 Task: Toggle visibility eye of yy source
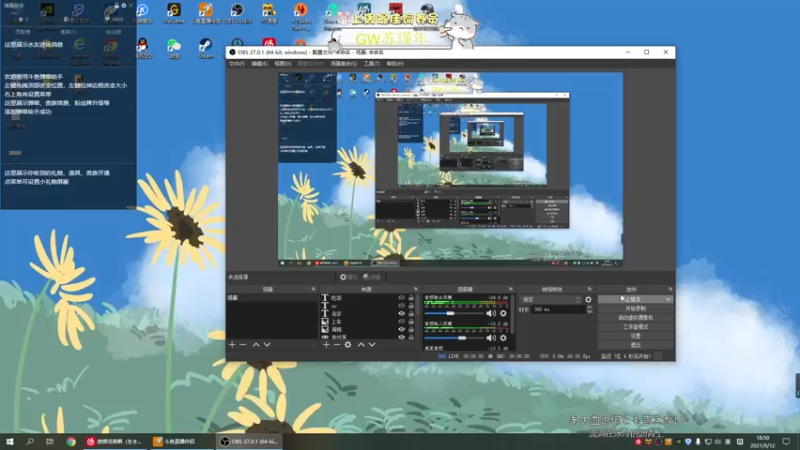tap(402, 306)
